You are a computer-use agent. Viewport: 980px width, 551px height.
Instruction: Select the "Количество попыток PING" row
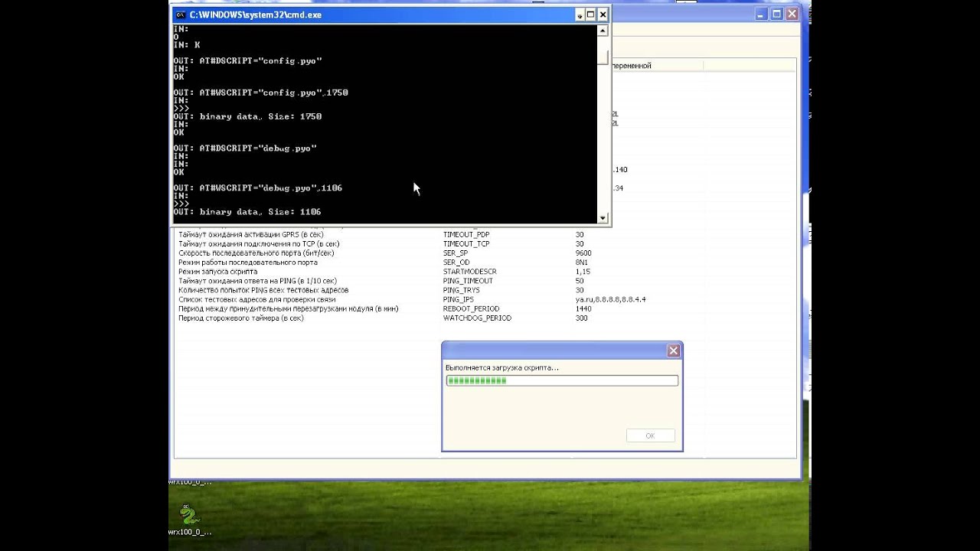[x=485, y=290]
